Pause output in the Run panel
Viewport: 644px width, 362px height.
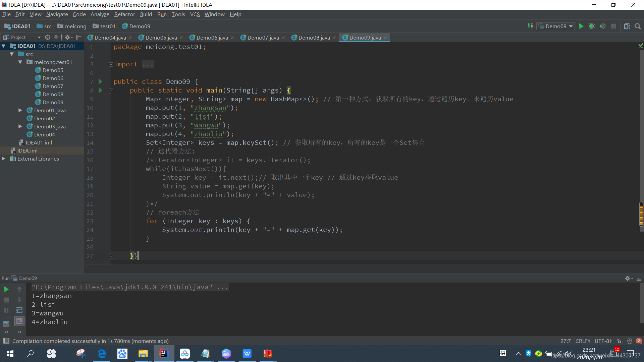click(6, 311)
